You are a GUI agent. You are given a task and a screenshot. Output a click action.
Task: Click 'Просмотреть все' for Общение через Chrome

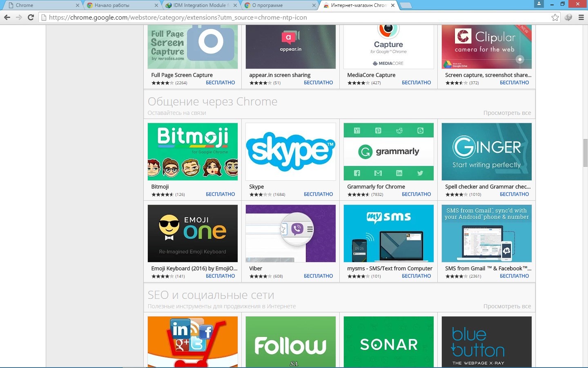[x=507, y=113]
